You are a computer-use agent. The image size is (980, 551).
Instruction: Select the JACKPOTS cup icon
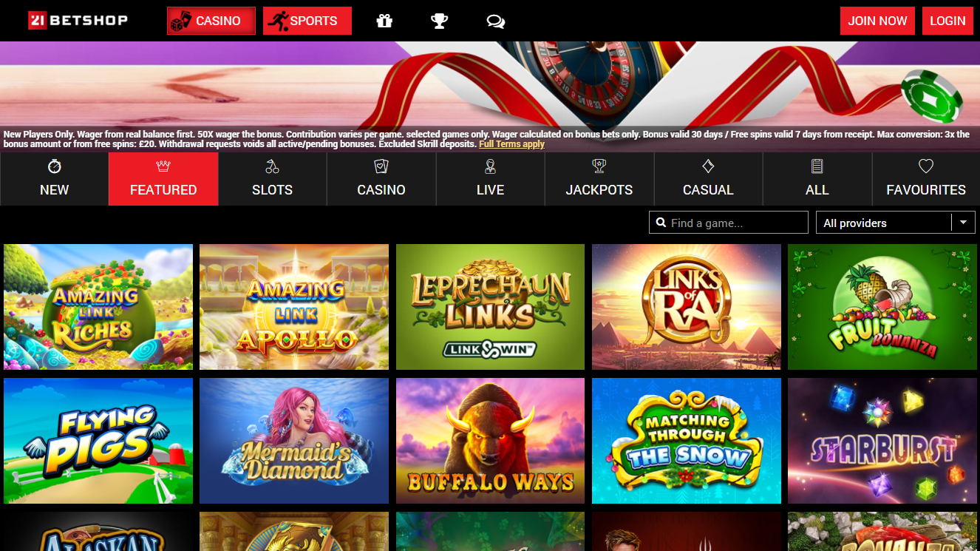click(x=599, y=166)
